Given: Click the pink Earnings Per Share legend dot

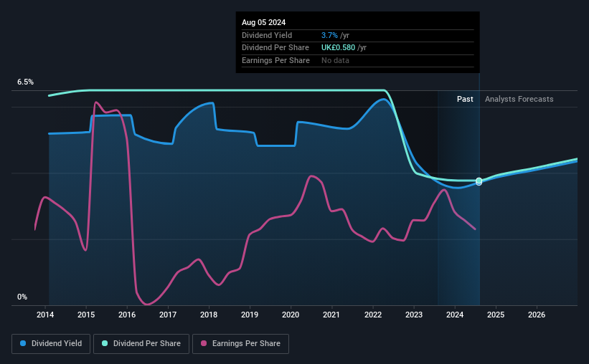Looking at the screenshot, I should click(x=204, y=343).
